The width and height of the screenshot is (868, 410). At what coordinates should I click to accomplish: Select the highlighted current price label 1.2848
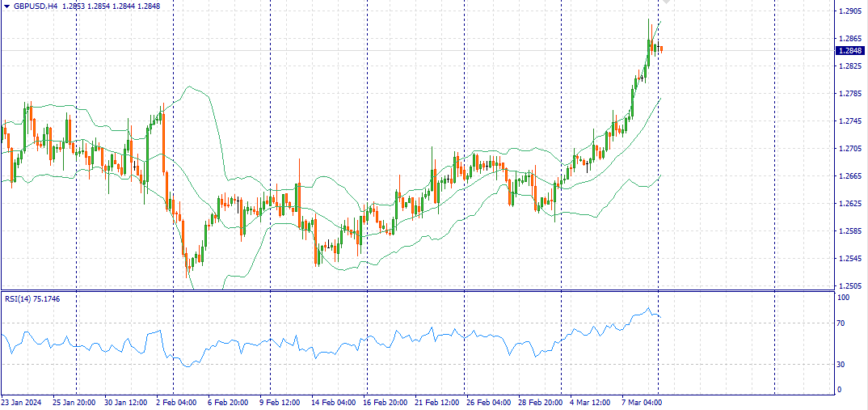pyautogui.click(x=850, y=50)
